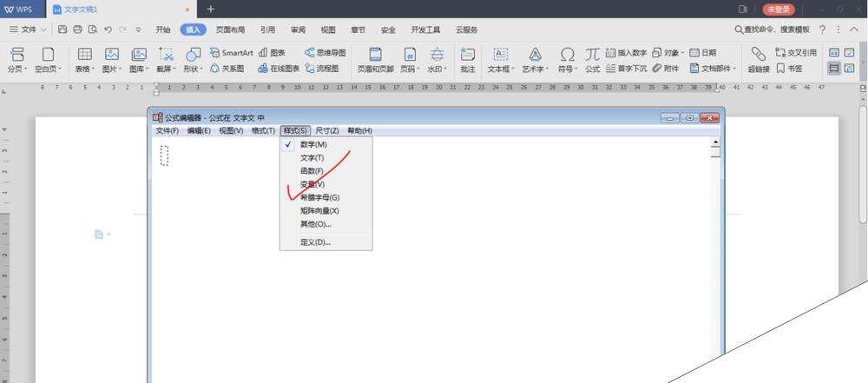The image size is (868, 383).
Task: Select checked Math (数学) style option
Action: (326, 144)
